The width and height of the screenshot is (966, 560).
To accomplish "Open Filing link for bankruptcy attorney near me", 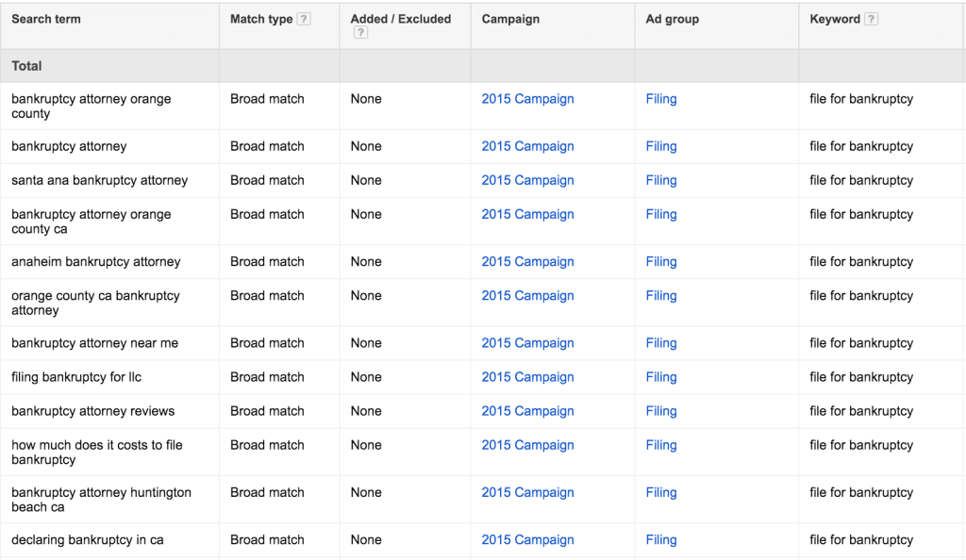I will pos(661,343).
